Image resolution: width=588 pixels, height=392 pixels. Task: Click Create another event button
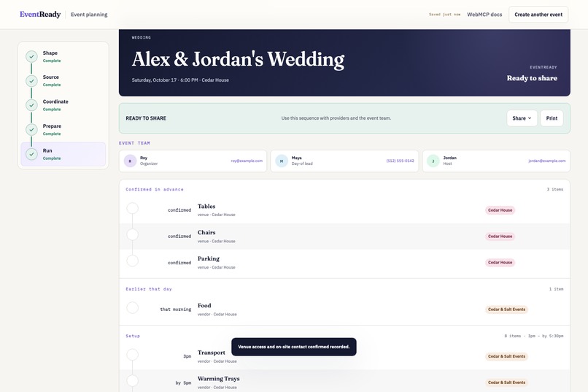(x=538, y=15)
